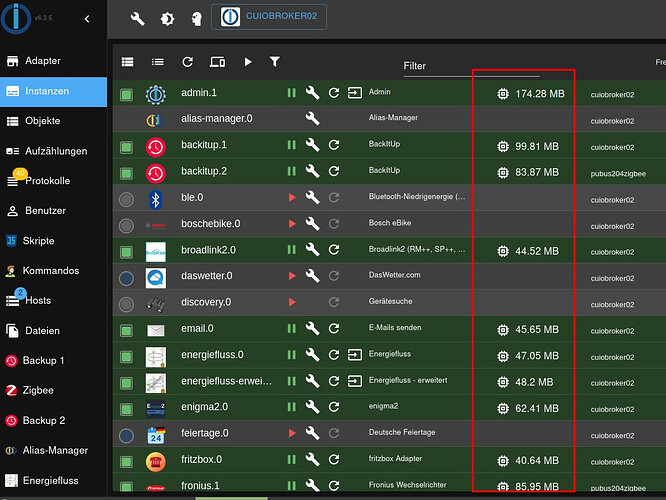The height and width of the screenshot is (500, 666).
Task: Pause the backitup.1 instance
Action: 291,145
